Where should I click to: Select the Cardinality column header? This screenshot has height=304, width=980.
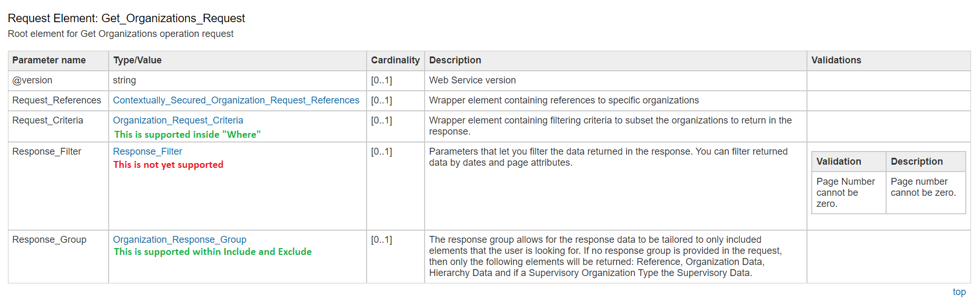pos(395,60)
